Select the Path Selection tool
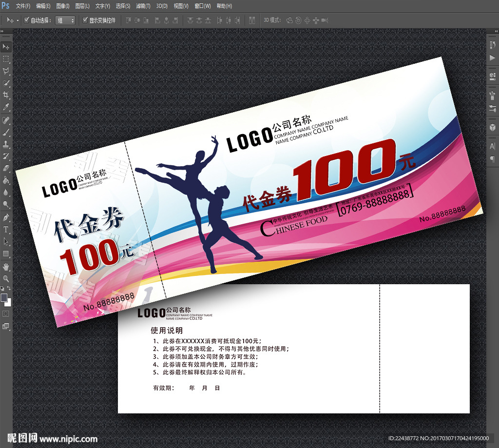 [6, 241]
